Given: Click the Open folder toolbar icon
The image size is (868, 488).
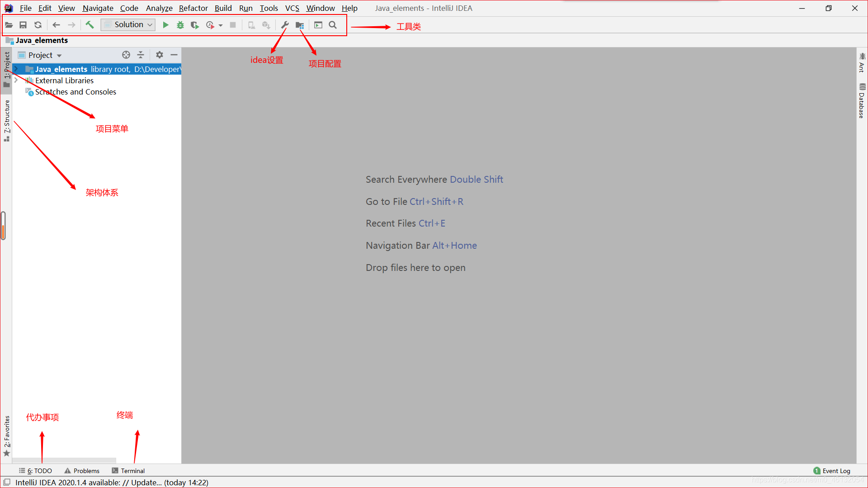Looking at the screenshot, I should click(x=9, y=25).
